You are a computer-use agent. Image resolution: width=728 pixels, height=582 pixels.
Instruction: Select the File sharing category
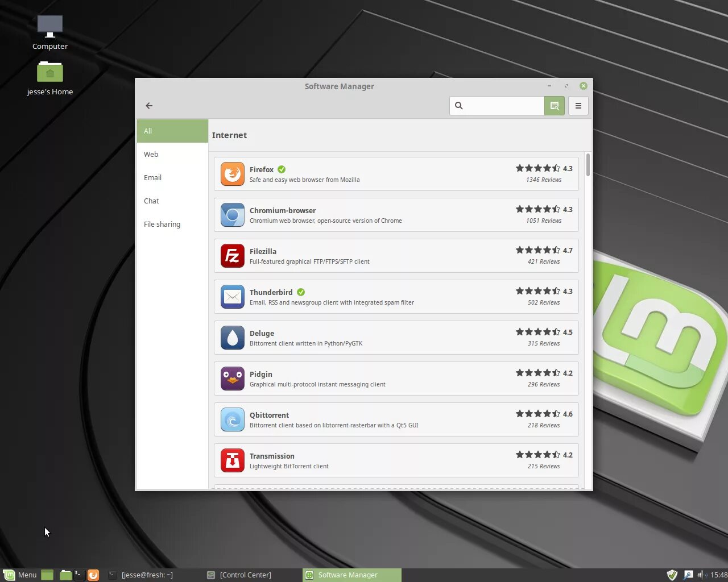click(x=172, y=224)
